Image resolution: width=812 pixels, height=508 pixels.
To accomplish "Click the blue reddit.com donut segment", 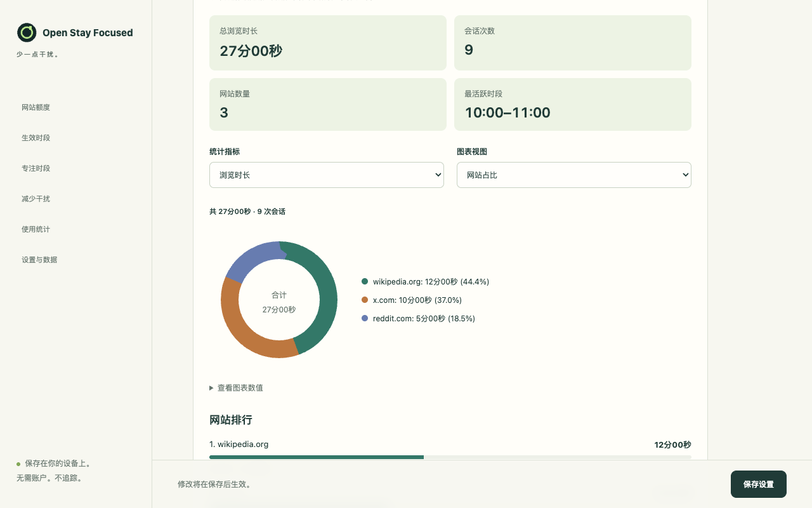I will click(x=252, y=259).
